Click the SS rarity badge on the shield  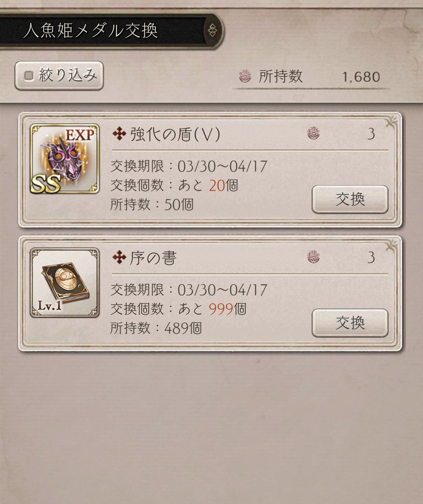click(x=45, y=184)
